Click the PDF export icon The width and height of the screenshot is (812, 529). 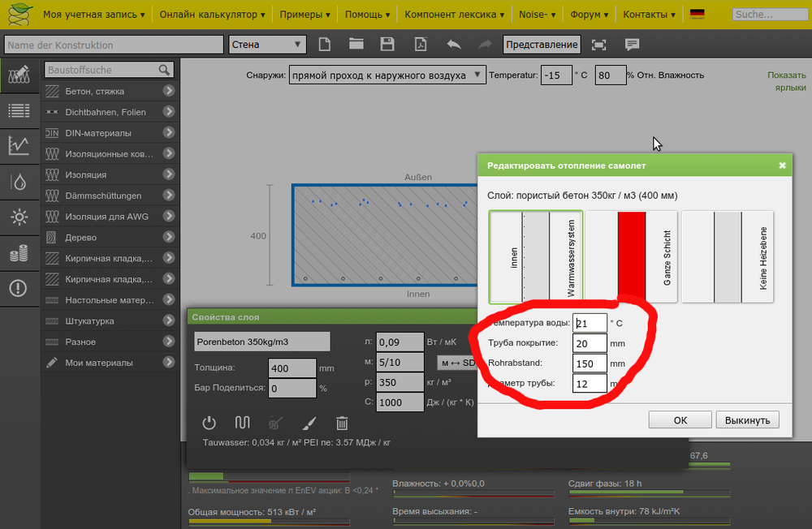(420, 45)
